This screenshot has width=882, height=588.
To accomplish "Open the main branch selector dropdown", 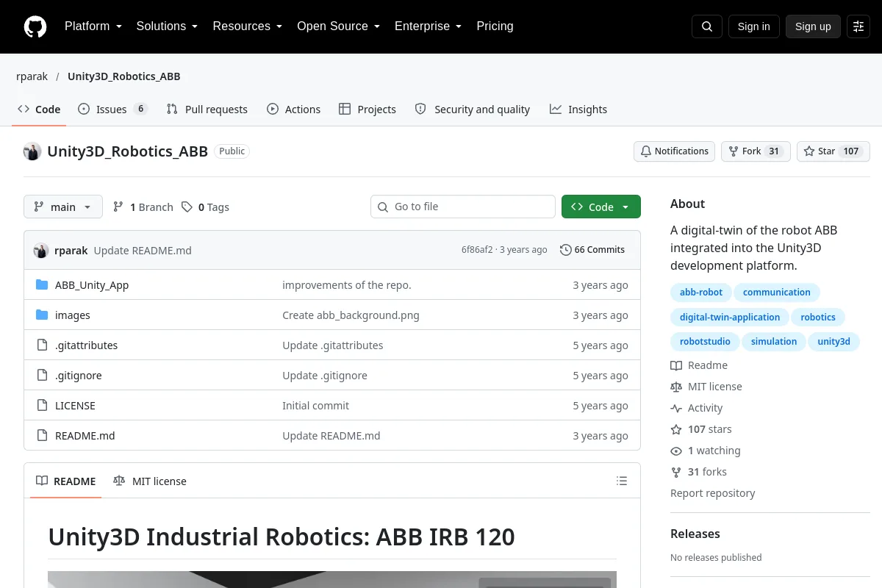I will coord(63,207).
